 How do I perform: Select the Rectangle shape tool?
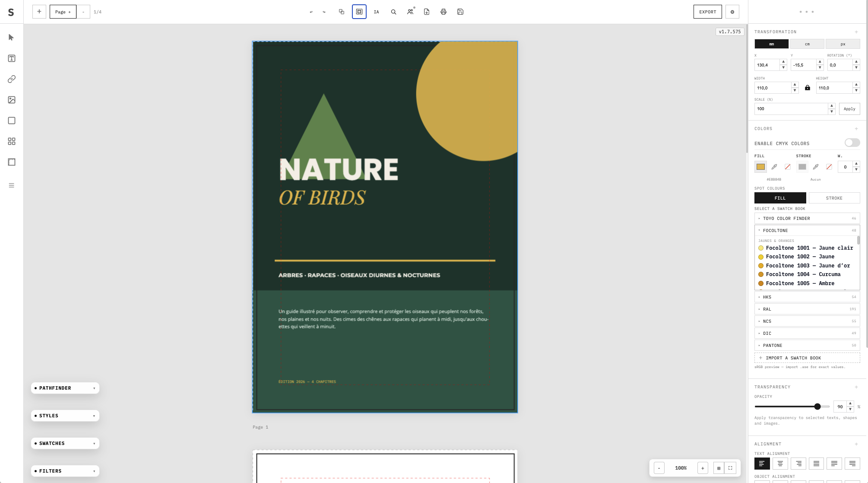[x=12, y=121]
